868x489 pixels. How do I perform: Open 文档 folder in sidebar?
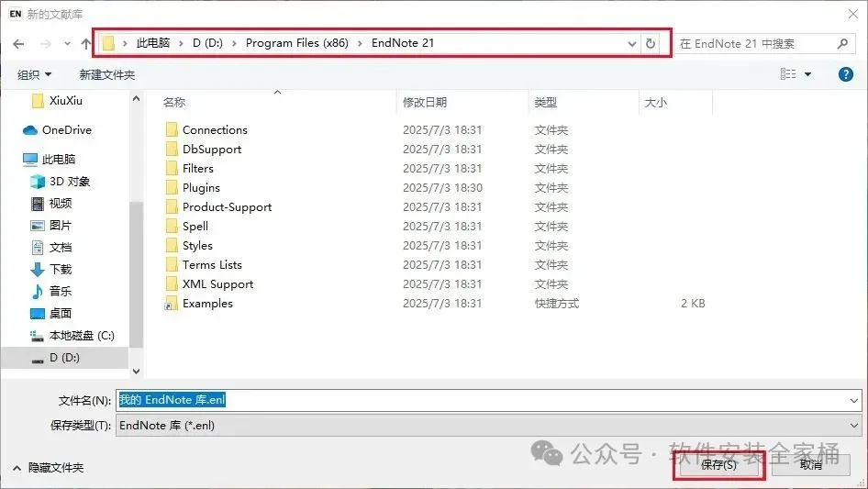51,247
